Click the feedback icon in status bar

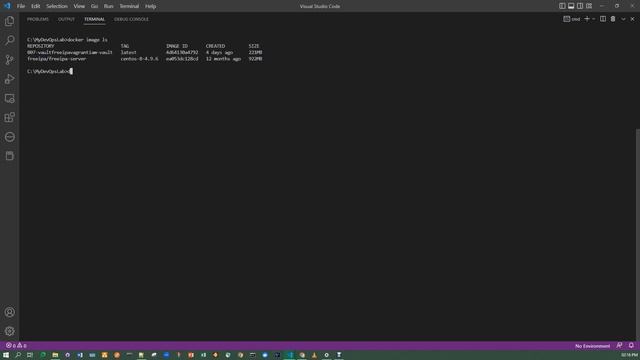click(x=620, y=346)
